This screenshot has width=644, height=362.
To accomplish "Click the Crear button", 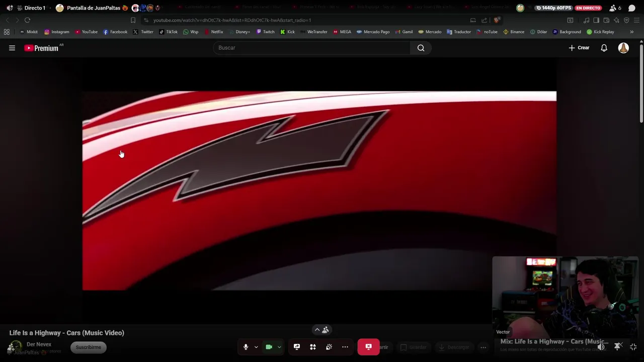I will click(579, 48).
